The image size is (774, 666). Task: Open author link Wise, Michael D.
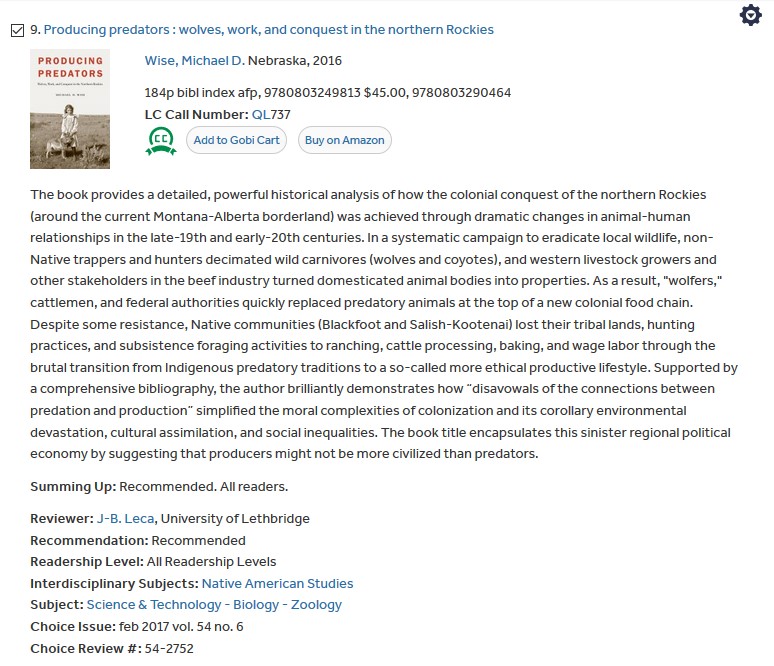194,61
